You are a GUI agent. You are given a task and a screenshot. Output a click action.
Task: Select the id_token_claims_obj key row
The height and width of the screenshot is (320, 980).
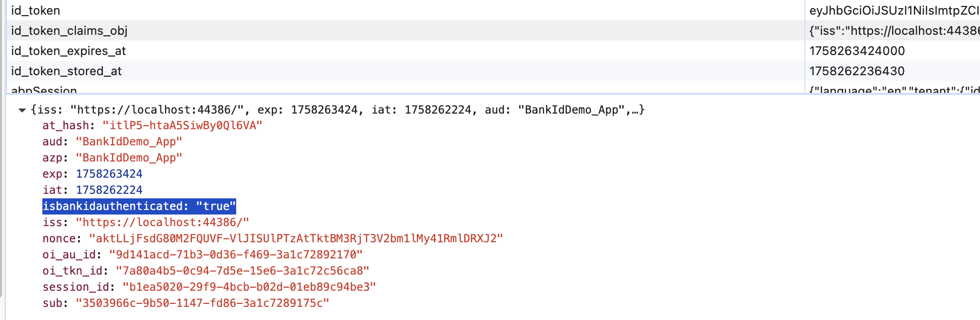(x=69, y=31)
